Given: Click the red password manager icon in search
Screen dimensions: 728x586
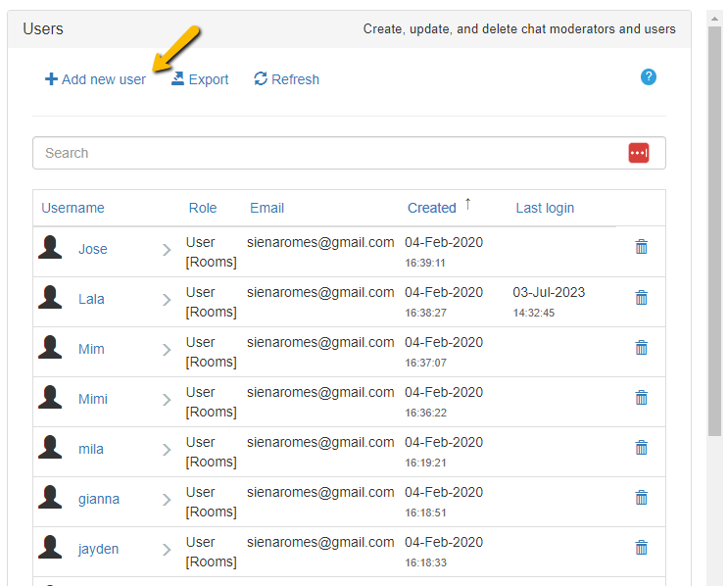Looking at the screenshot, I should (639, 153).
